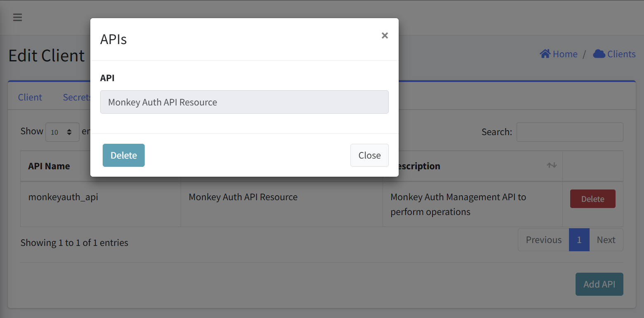The width and height of the screenshot is (644, 318).
Task: Click the house icon beside Home
Action: [545, 54]
